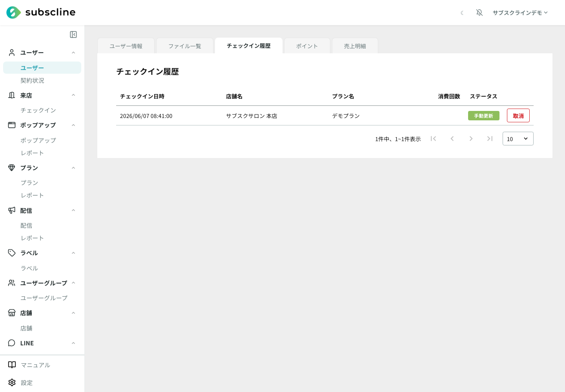Click 店舗名 column header
Screen dimensions: 565x392
tap(234, 96)
